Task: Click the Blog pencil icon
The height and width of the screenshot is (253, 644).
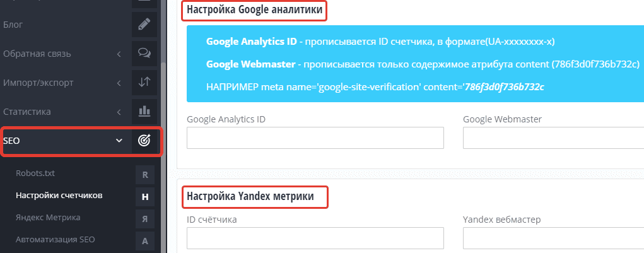Action: (144, 25)
